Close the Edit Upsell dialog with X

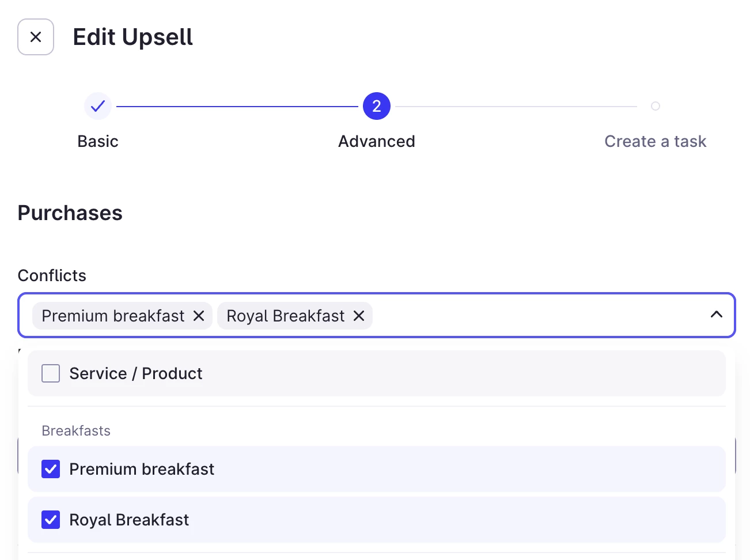click(x=36, y=37)
